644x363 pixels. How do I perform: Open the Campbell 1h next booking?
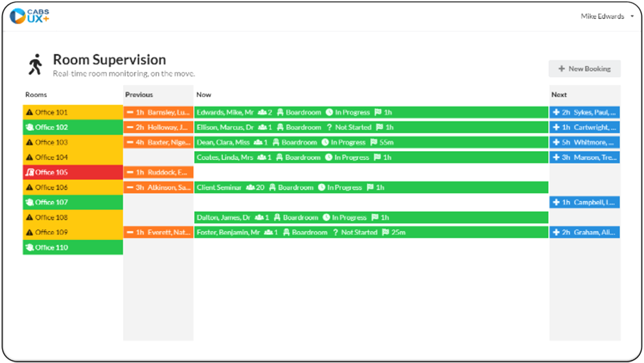pyautogui.click(x=584, y=202)
